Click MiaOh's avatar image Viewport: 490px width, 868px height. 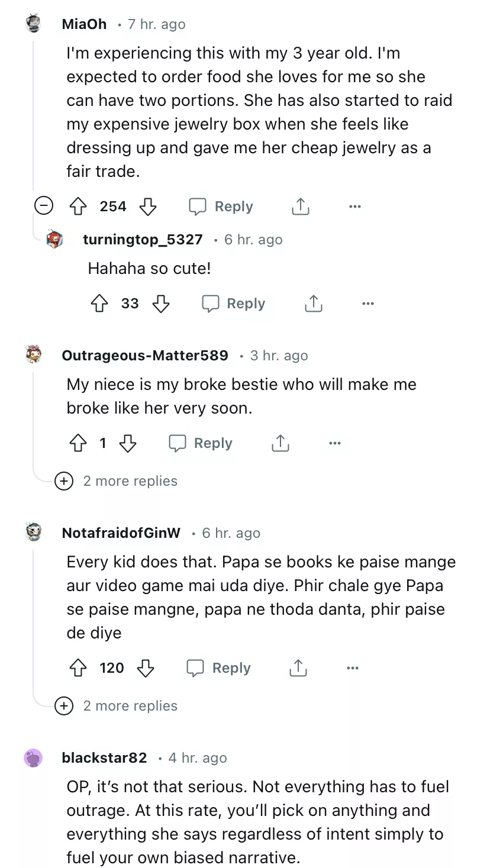(34, 24)
